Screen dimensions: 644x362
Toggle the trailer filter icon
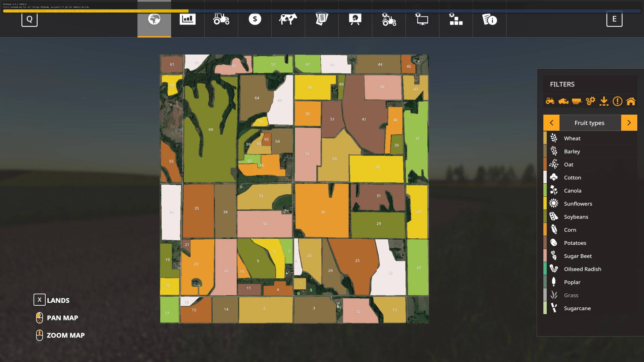point(577,101)
